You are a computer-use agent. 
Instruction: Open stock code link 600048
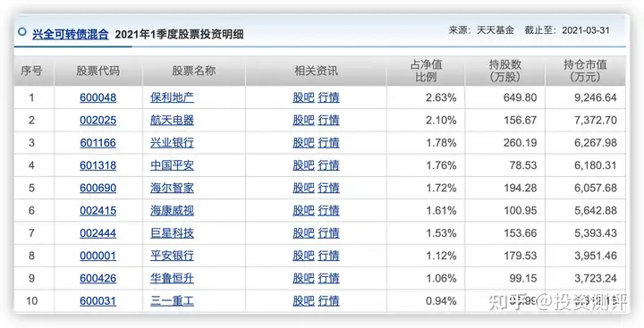click(98, 97)
